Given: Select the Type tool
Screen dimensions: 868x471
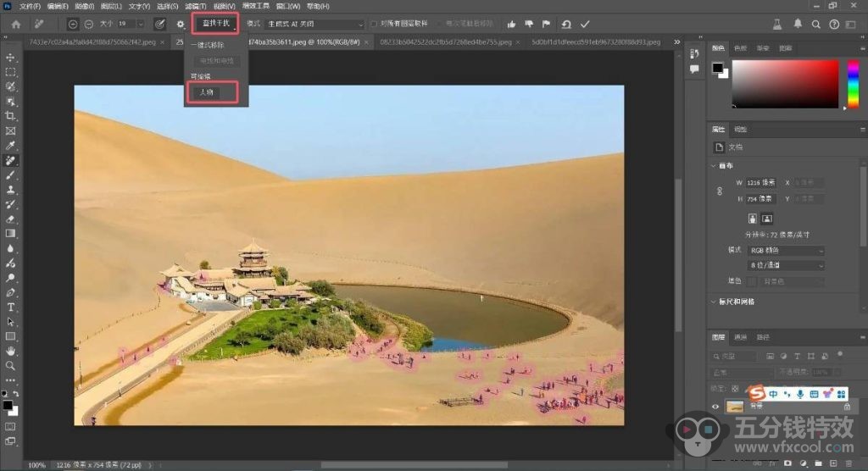Looking at the screenshot, I should [10, 308].
